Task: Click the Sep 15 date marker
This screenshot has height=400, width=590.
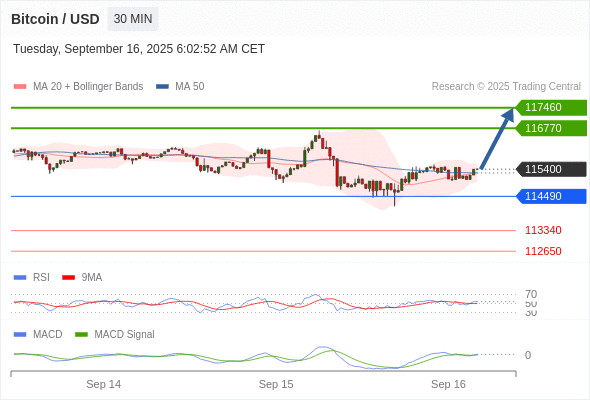Action: click(276, 384)
